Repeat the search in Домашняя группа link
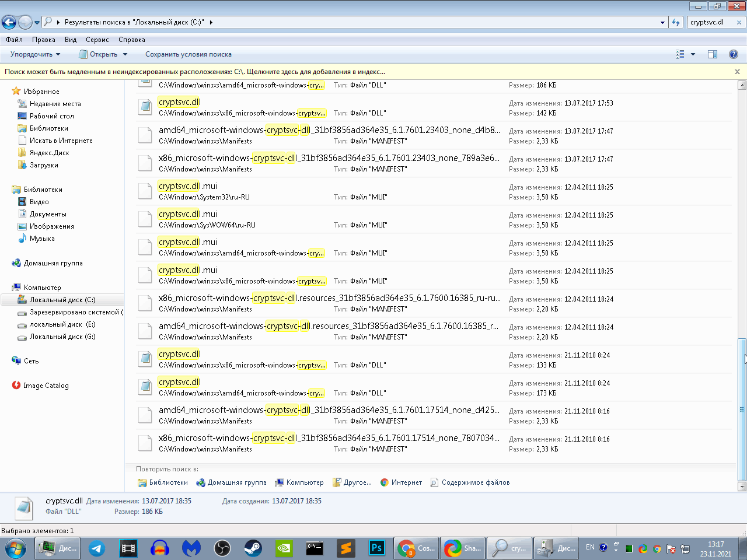This screenshot has height=560, width=747. coord(231,482)
